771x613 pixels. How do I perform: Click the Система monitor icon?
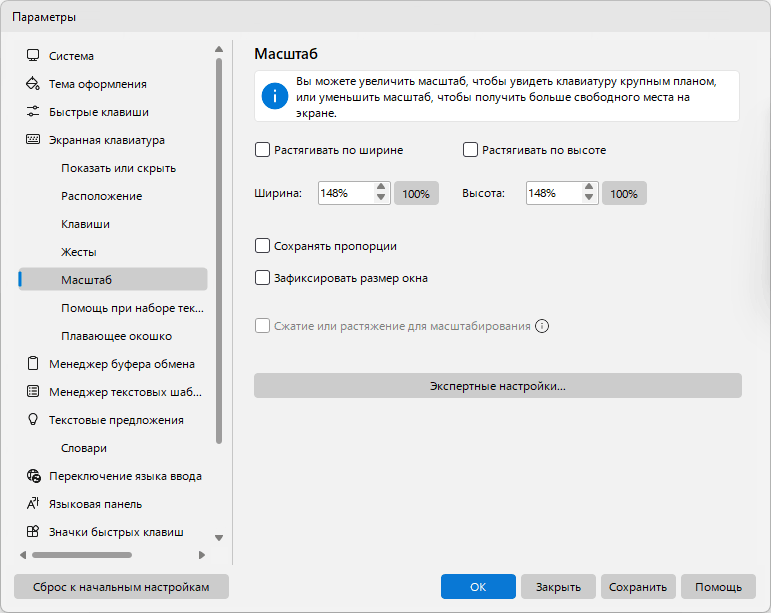33,56
